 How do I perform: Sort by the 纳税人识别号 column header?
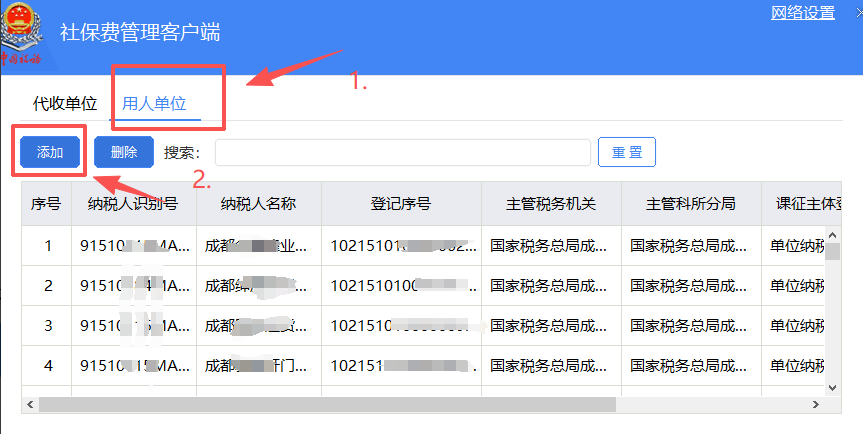(x=133, y=204)
